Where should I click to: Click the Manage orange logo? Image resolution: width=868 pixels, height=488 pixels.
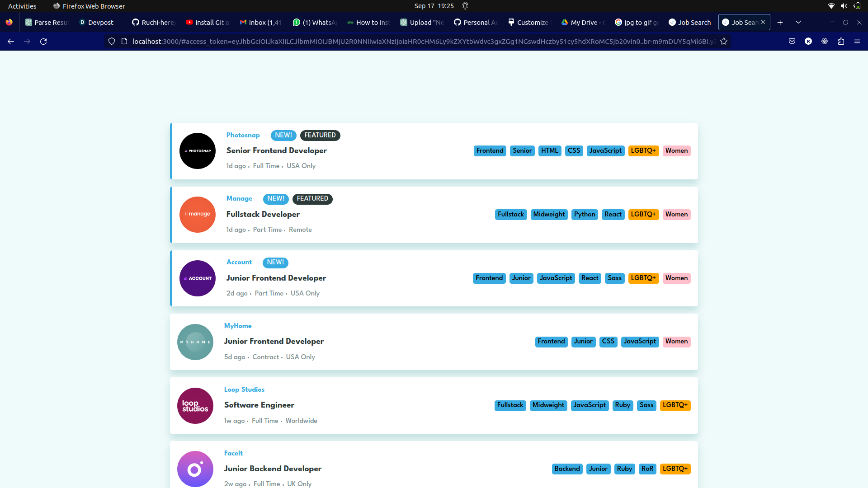coord(198,215)
